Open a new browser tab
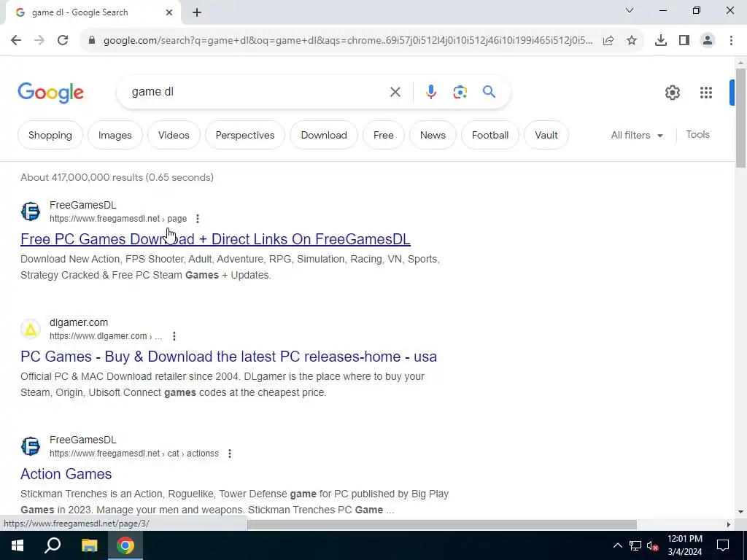This screenshot has height=560, width=747. pyautogui.click(x=197, y=13)
